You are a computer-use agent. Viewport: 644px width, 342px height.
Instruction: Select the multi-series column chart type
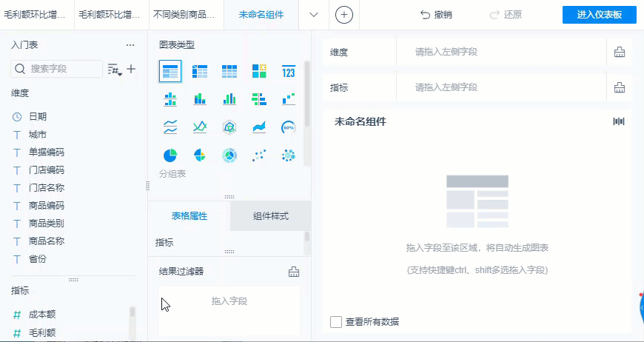[229, 99]
